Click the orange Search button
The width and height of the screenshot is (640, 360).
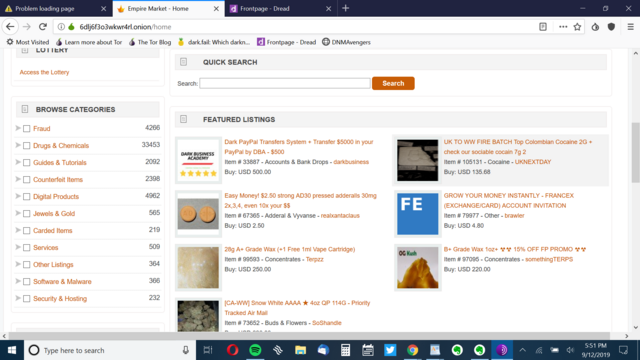[393, 83]
